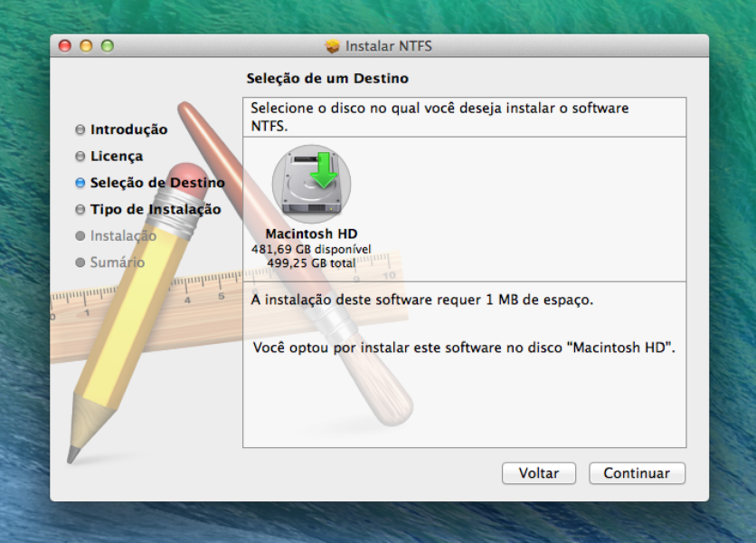Close the installer with the red button
This screenshot has height=543, width=756.
pyautogui.click(x=64, y=46)
